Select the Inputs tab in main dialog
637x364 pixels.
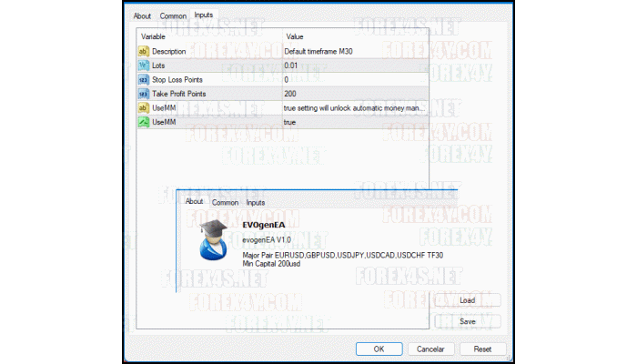coord(204,15)
